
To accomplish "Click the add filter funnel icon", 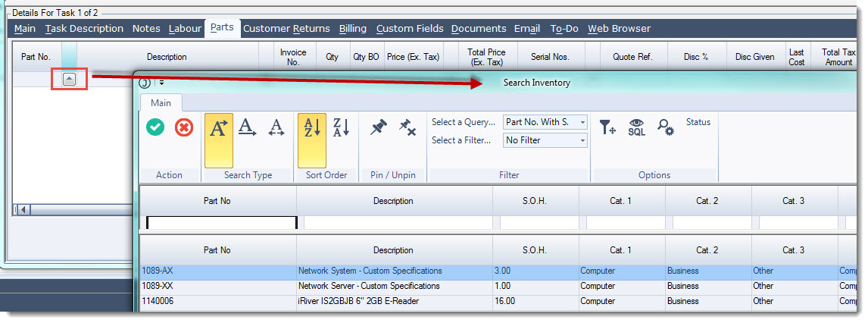I will 607,127.
